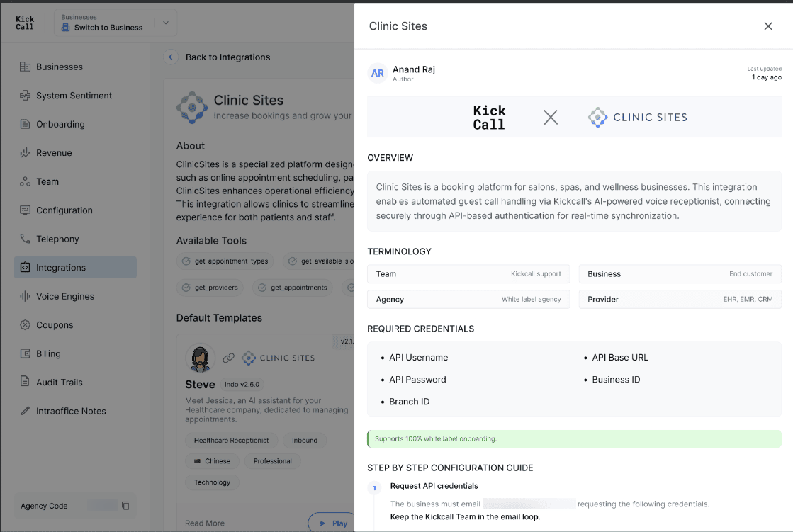The width and height of the screenshot is (793, 532).
Task: Select the get_appointments tool chip
Action: [292, 287]
